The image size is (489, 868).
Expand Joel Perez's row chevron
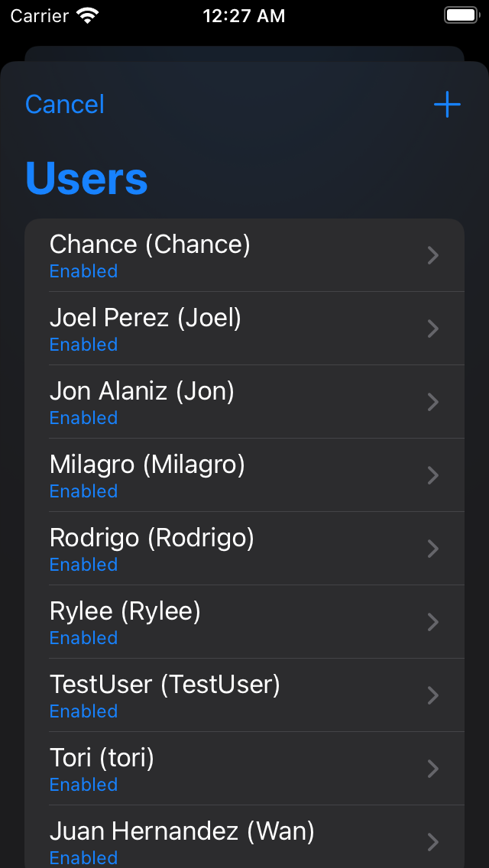coord(433,329)
